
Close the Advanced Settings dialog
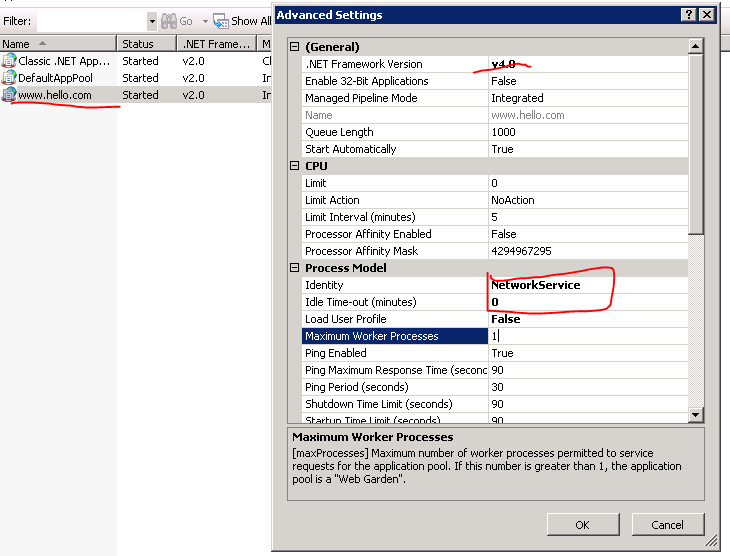pyautogui.click(x=708, y=15)
